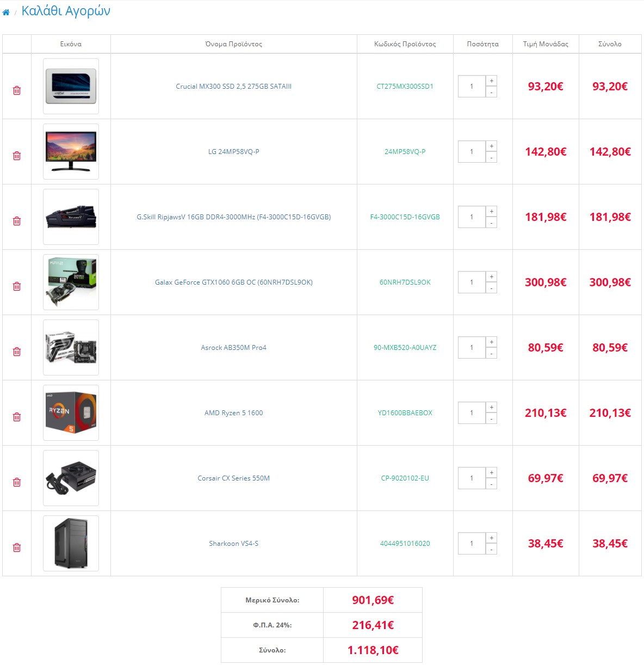
Task: Increase quantity of G.Skill RipjawsV RAM
Action: pos(492,211)
